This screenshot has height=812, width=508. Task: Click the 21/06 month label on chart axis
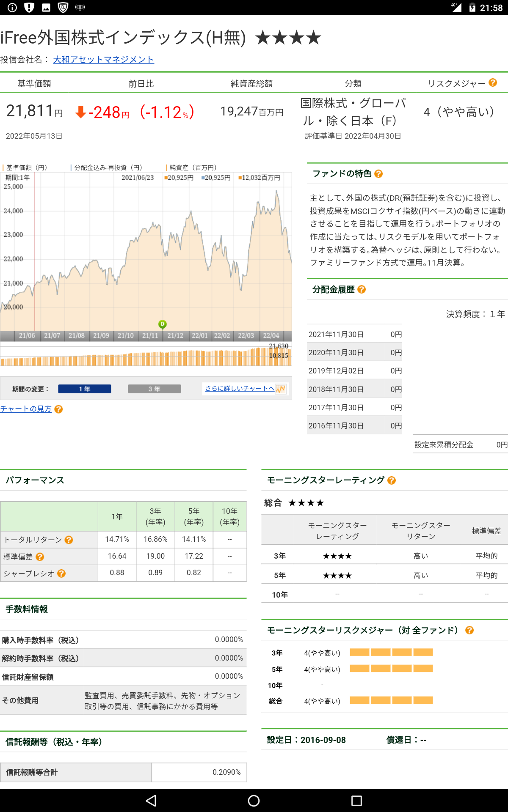[27, 335]
